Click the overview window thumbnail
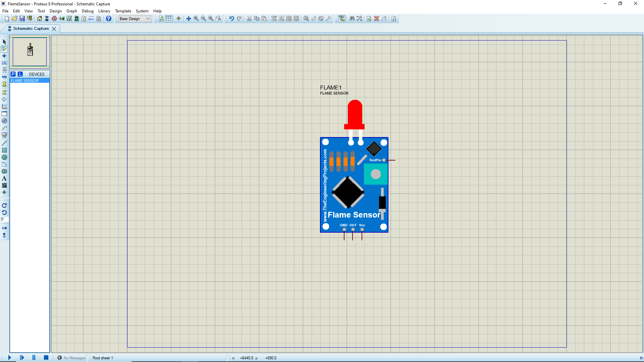The width and height of the screenshot is (644, 362). click(30, 52)
